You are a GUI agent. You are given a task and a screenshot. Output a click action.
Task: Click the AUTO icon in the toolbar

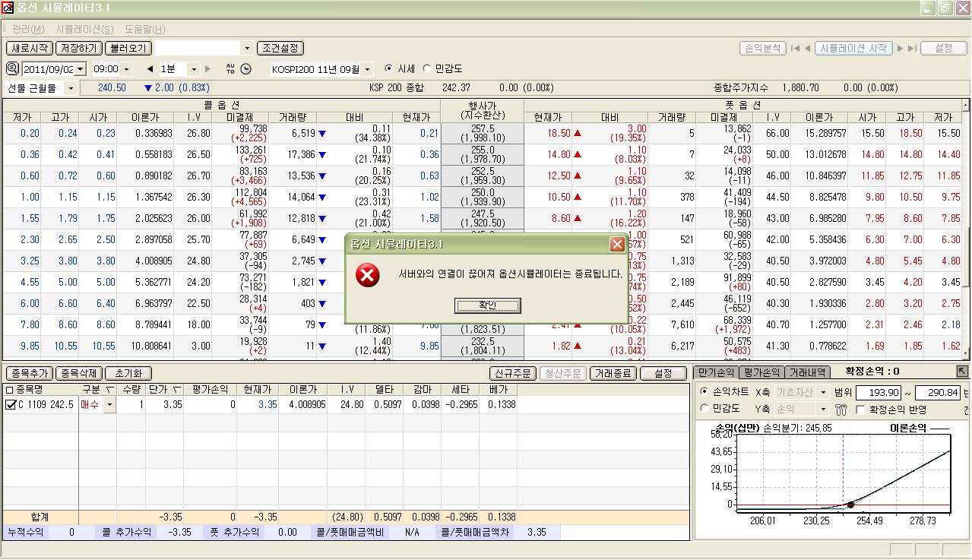tap(231, 69)
